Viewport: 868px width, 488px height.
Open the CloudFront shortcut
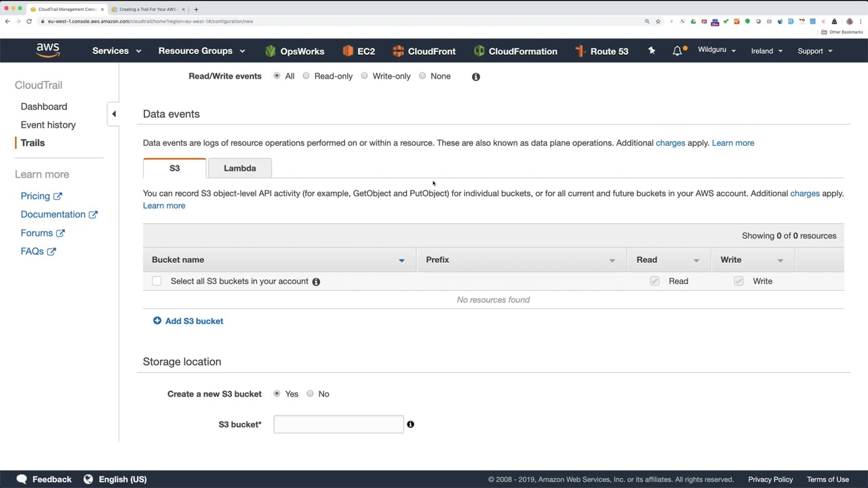tap(424, 51)
